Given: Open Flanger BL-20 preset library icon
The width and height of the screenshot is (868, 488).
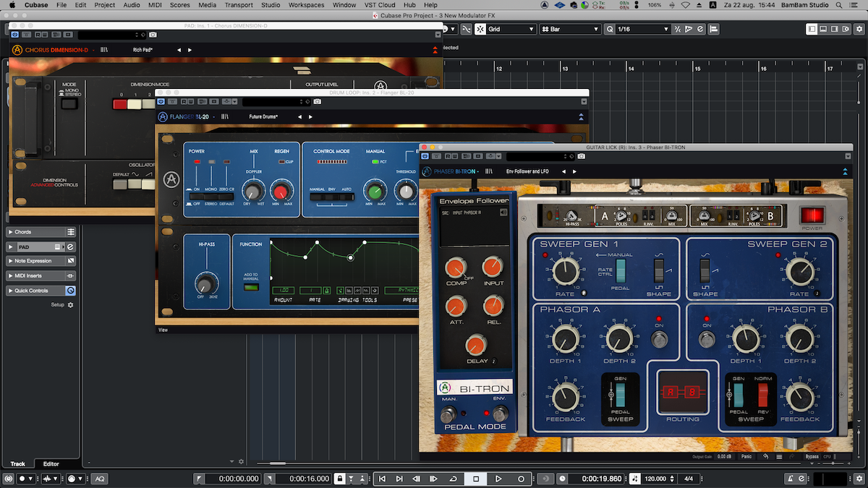Looking at the screenshot, I should (225, 116).
